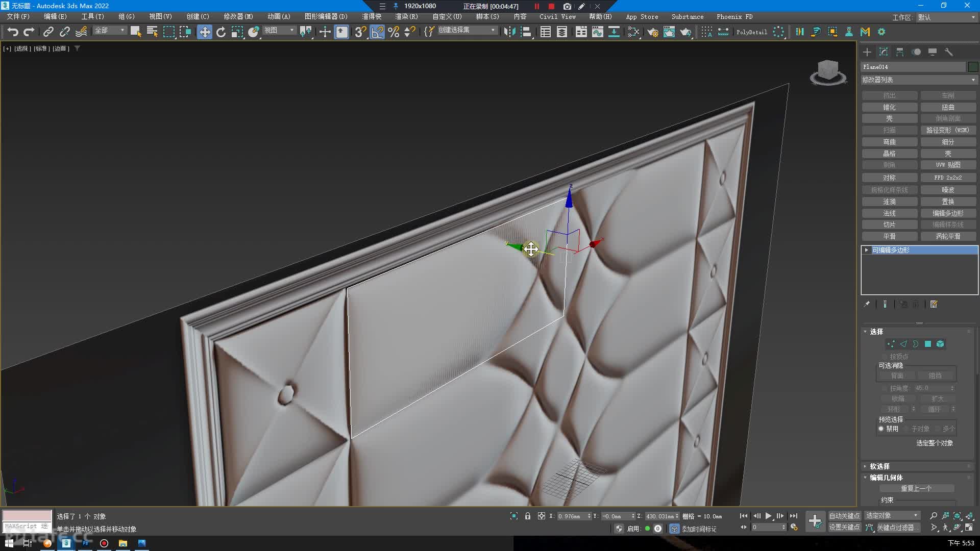Open the 文件(F) menu

click(x=18, y=17)
